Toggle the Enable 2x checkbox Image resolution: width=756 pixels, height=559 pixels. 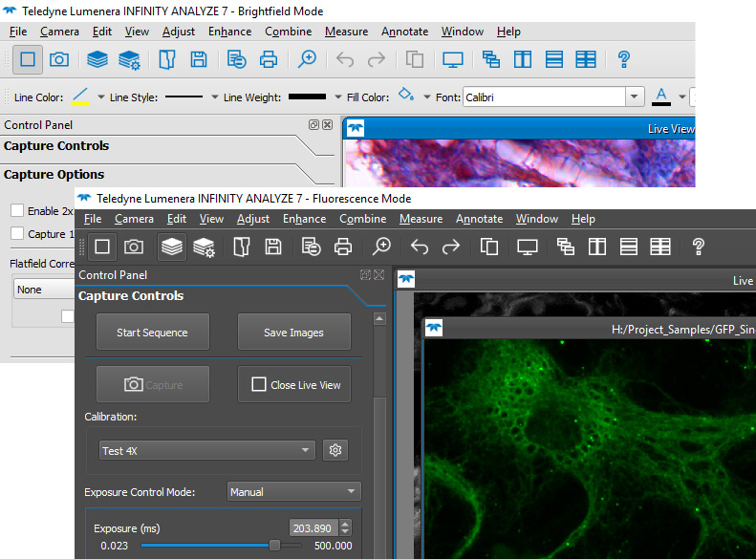(x=17, y=210)
